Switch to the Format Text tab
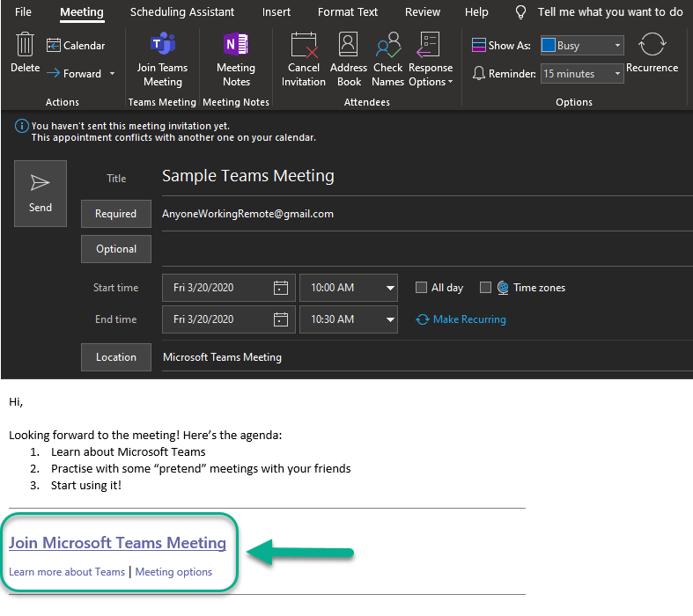Screen dimensions: 693x616 348,12
